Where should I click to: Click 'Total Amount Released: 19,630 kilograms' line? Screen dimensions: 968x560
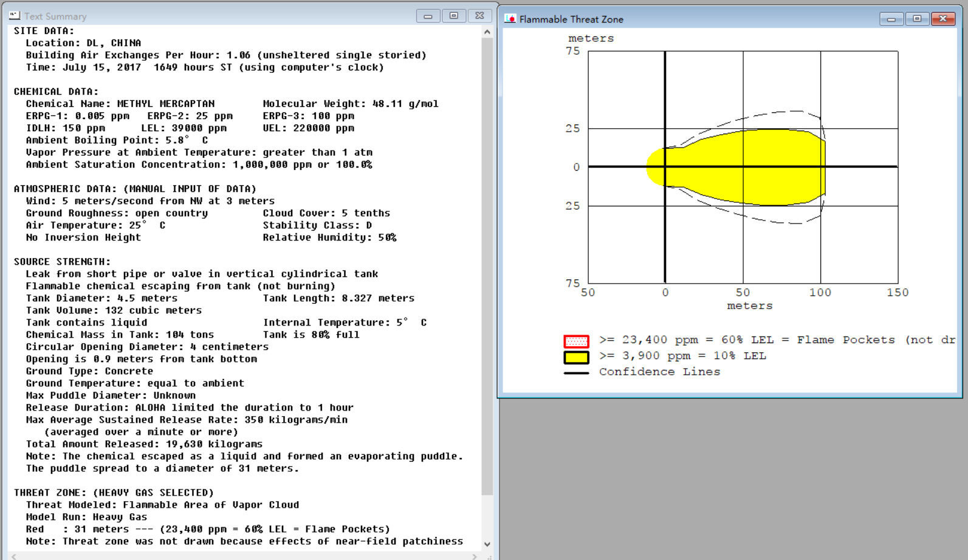pyautogui.click(x=144, y=444)
